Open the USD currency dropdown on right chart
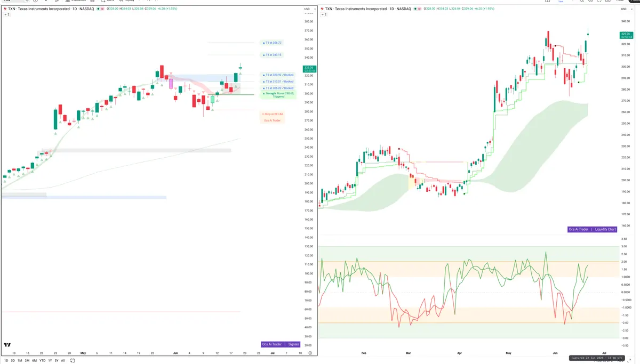 tap(626, 9)
